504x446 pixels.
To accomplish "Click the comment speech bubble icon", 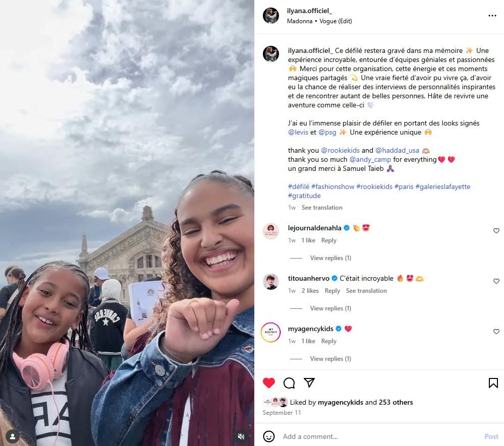I will [x=289, y=383].
